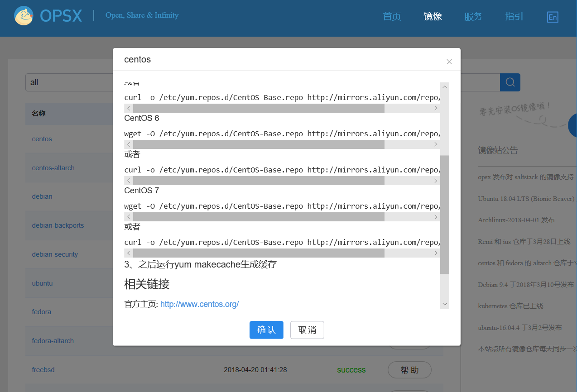Go to the 镜像 navigation item

(x=433, y=17)
